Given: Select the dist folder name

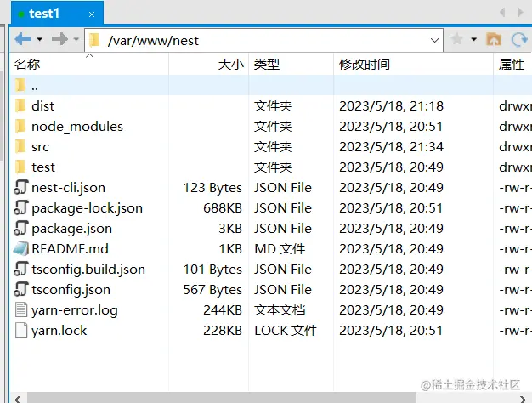Looking at the screenshot, I should click(x=42, y=106).
